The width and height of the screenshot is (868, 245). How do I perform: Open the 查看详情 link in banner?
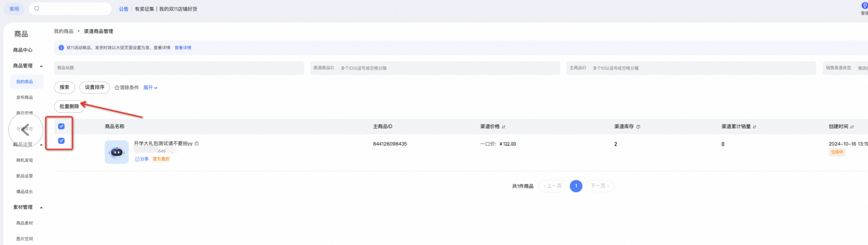click(x=183, y=48)
